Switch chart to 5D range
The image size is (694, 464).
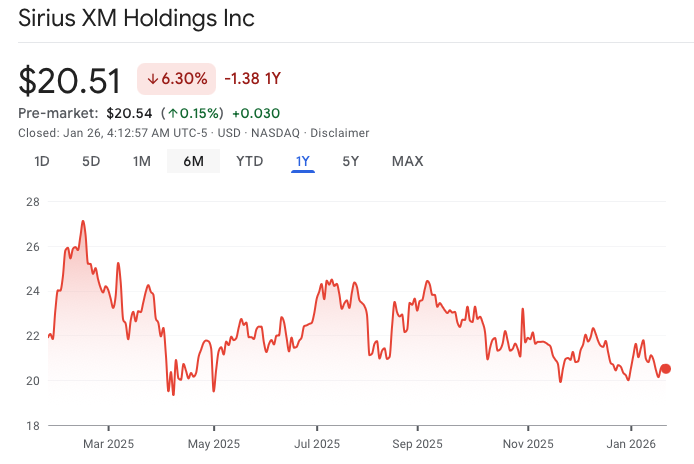tap(91, 161)
